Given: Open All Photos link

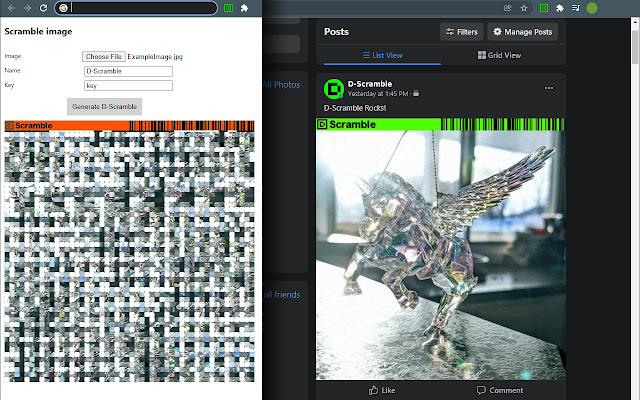Looking at the screenshot, I should coord(282,84).
